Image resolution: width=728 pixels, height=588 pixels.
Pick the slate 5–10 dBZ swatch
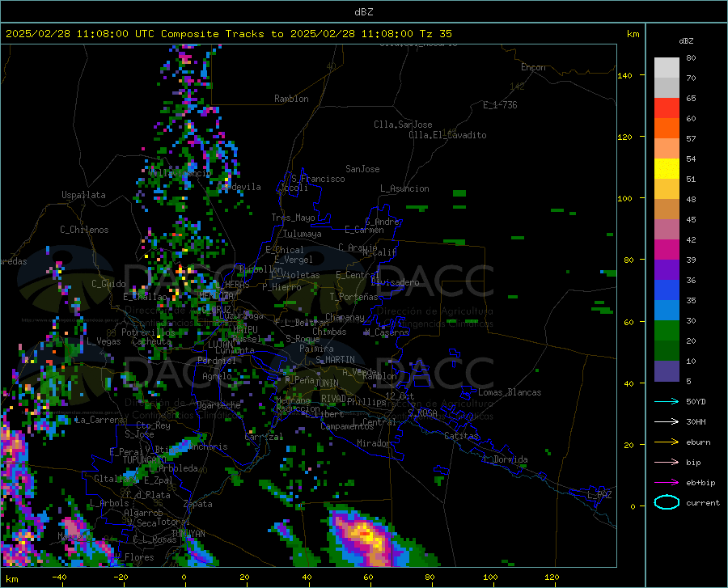click(x=667, y=371)
